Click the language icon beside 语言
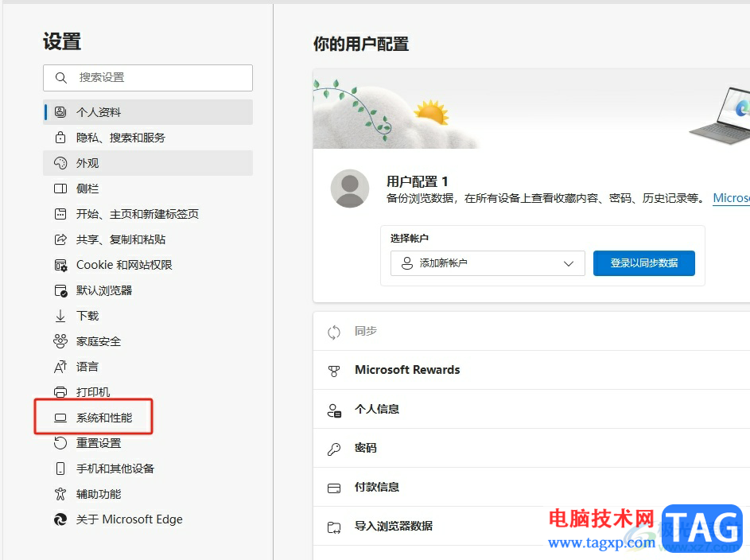 [x=60, y=366]
